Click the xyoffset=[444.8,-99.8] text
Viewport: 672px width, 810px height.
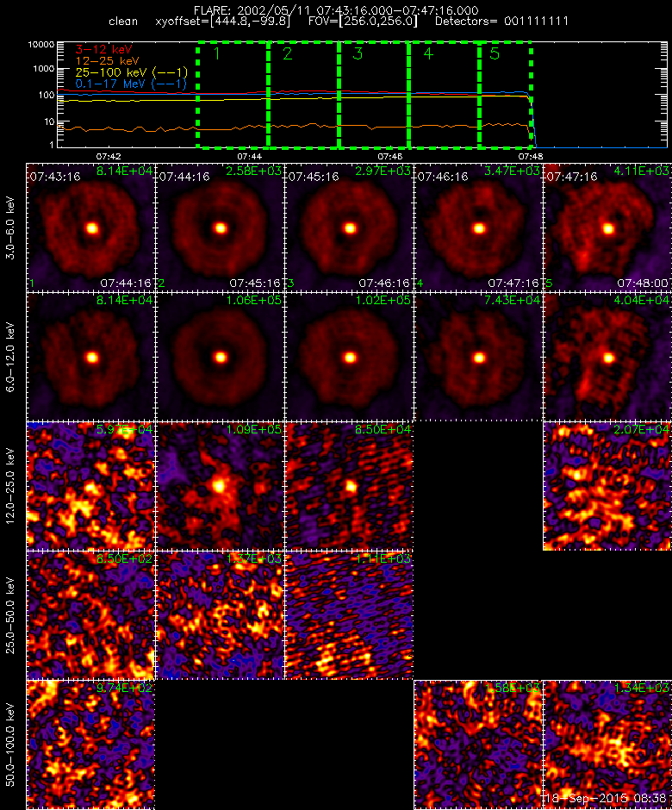222,22
